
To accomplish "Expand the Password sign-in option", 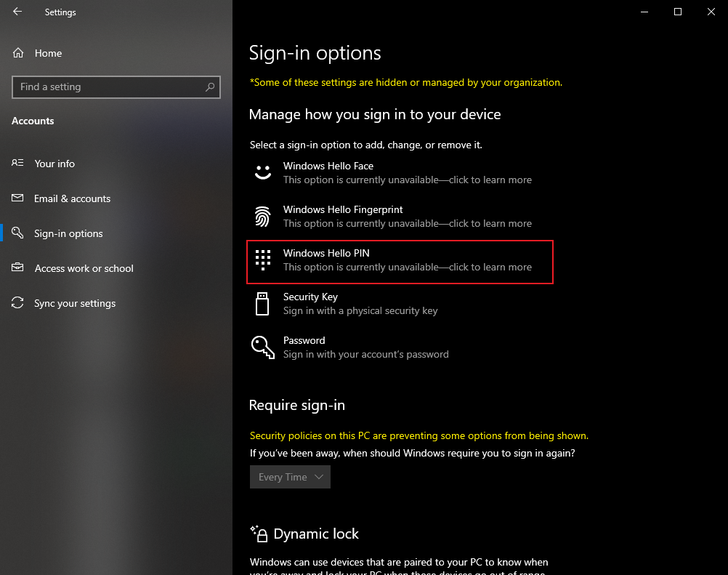I will 400,347.
